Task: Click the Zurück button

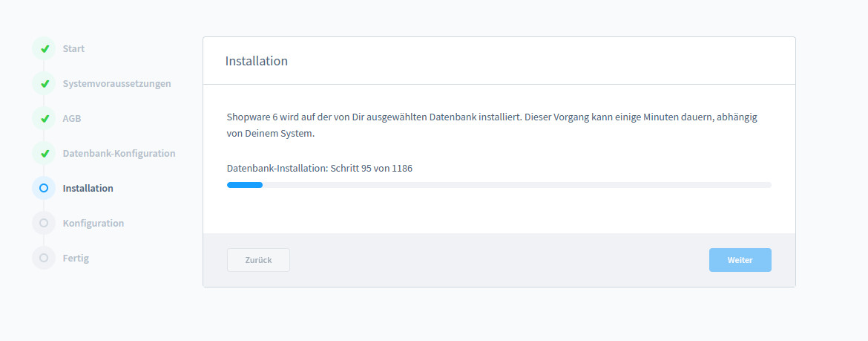Action: click(258, 260)
